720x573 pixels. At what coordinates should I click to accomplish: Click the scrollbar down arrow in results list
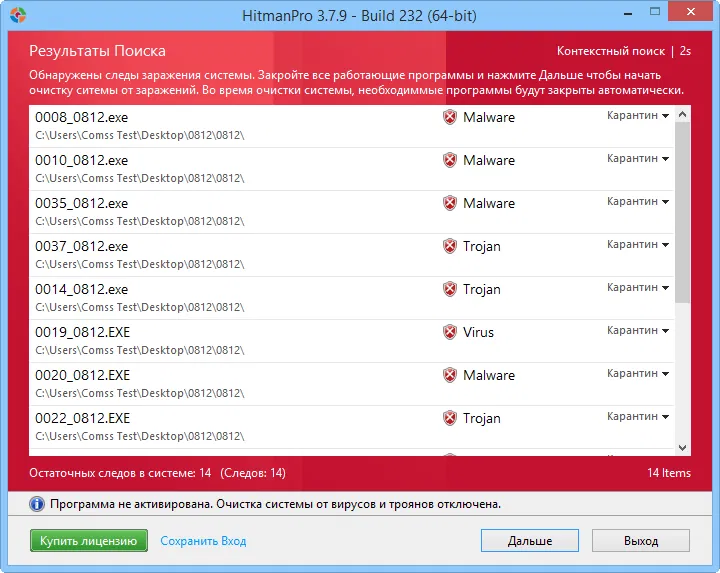pos(682,448)
